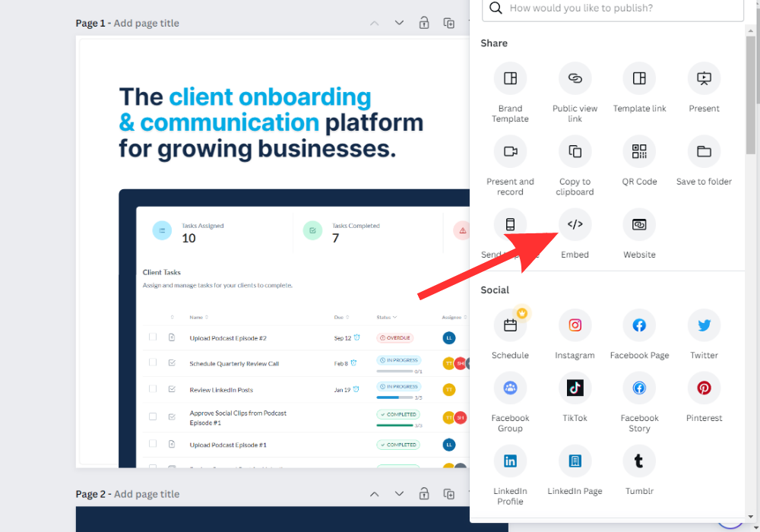
Task: Click the Copy to clipboard icon
Action: 575,152
